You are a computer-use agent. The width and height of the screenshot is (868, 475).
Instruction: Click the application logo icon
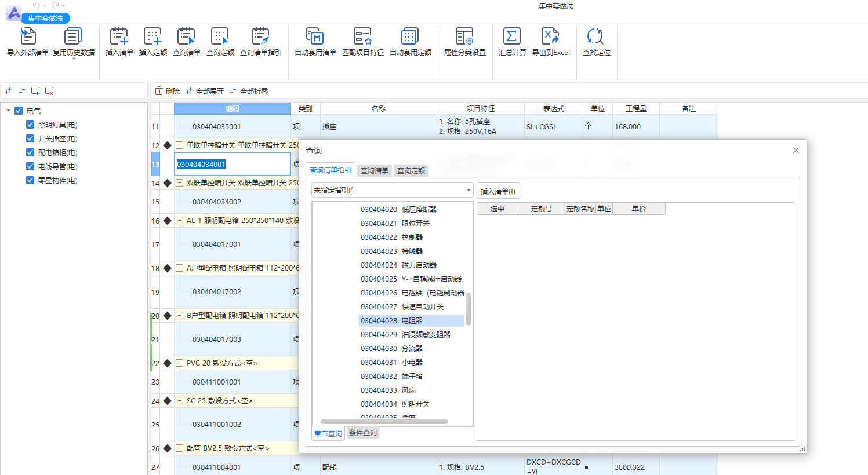[13, 13]
